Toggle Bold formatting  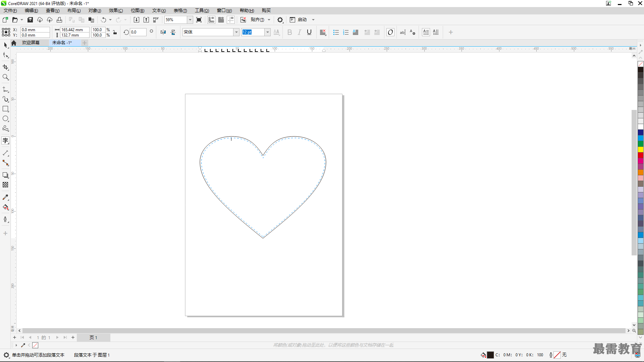click(x=290, y=32)
